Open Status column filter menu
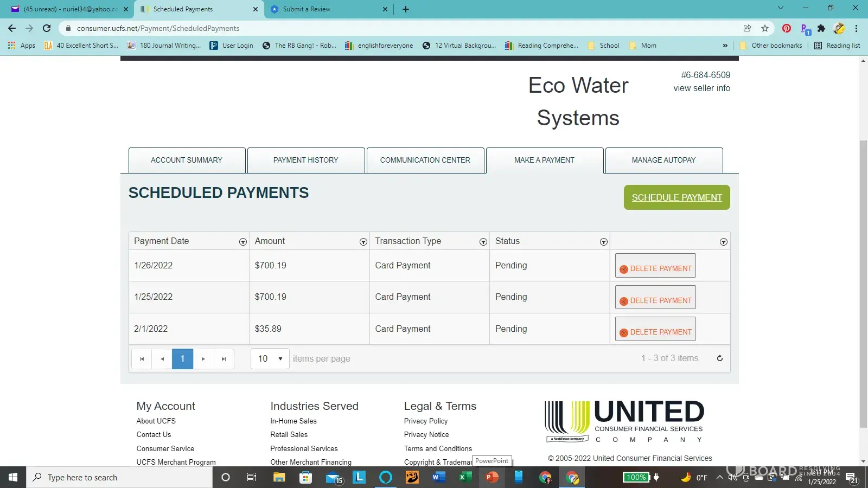This screenshot has width=868, height=488. click(x=604, y=242)
